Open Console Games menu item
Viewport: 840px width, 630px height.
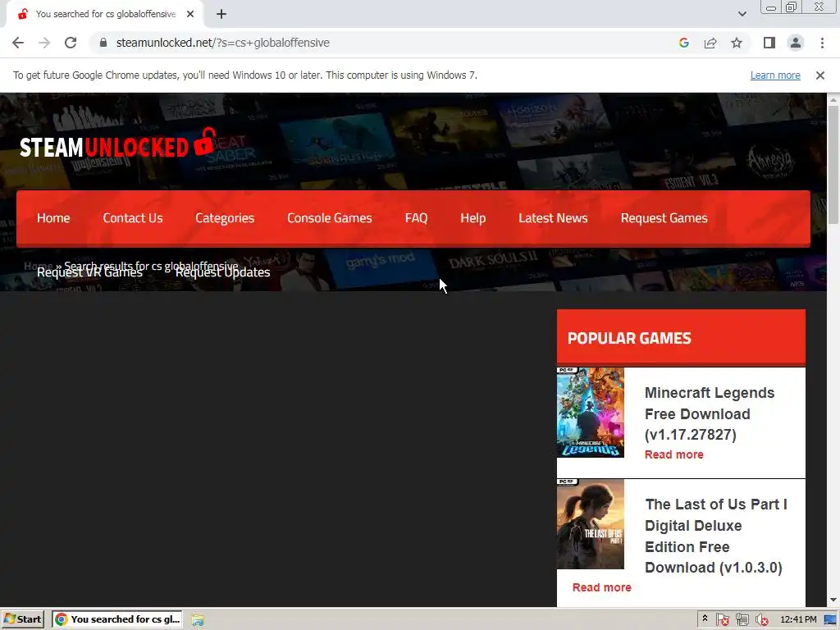click(330, 218)
